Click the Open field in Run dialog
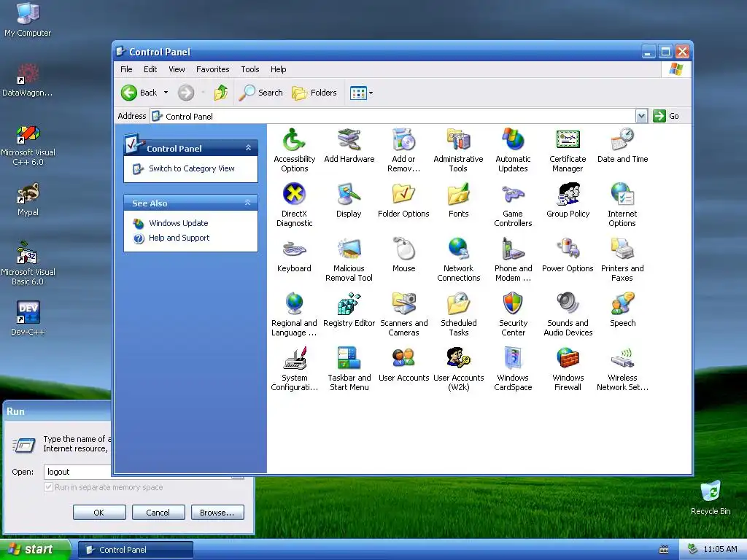This screenshot has width=747, height=560. pos(77,472)
